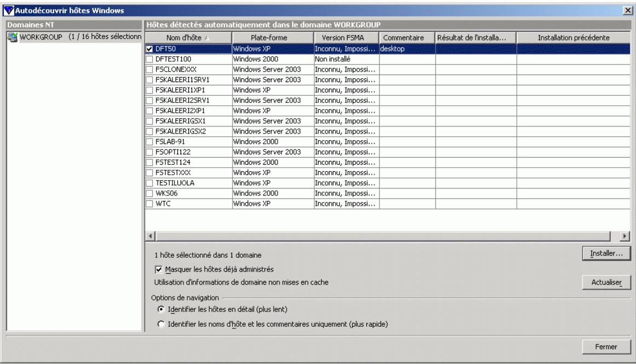Click Windows XP platform in FSTESTXXX row
Screen dimensions: 636x364
(273, 172)
